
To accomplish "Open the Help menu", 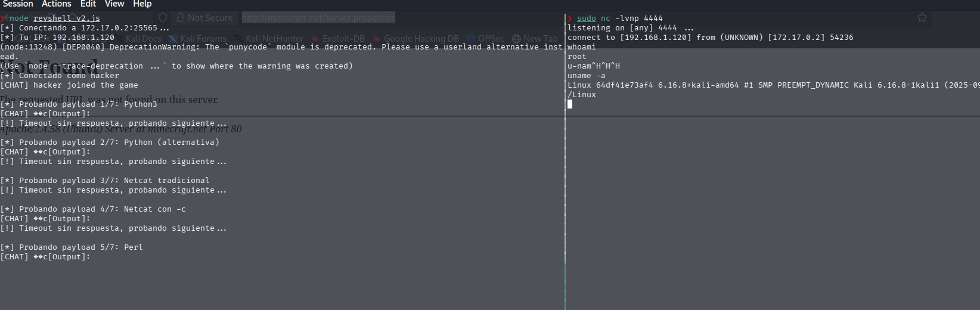I will coord(142,4).
